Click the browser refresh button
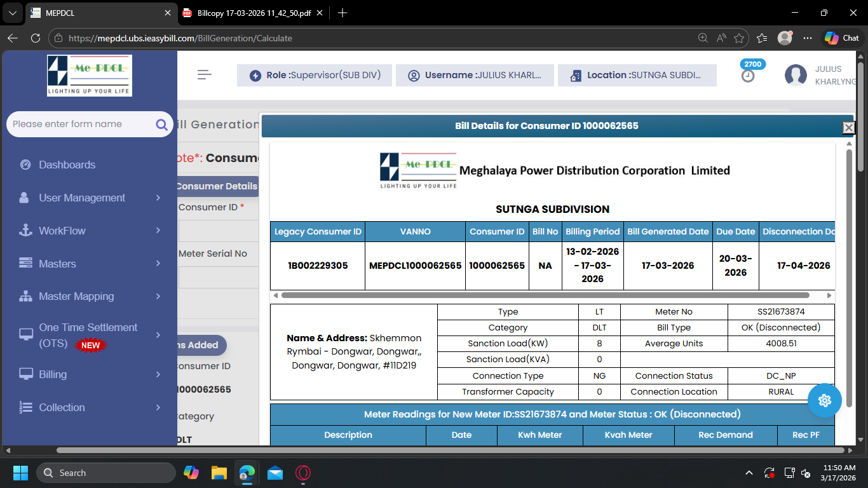 [x=36, y=38]
